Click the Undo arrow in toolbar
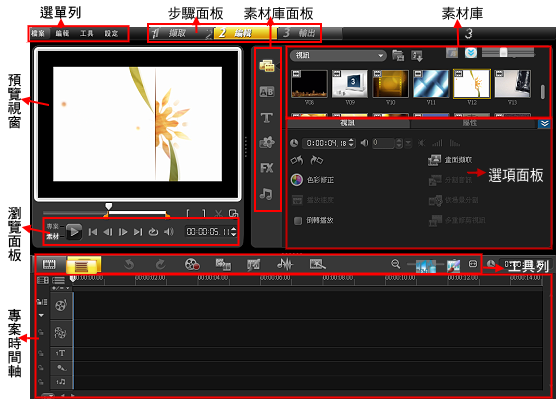The width and height of the screenshot is (556, 399). (x=129, y=265)
